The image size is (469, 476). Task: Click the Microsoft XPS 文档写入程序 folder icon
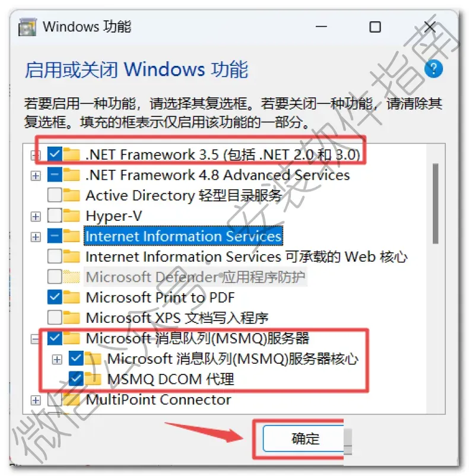point(72,318)
